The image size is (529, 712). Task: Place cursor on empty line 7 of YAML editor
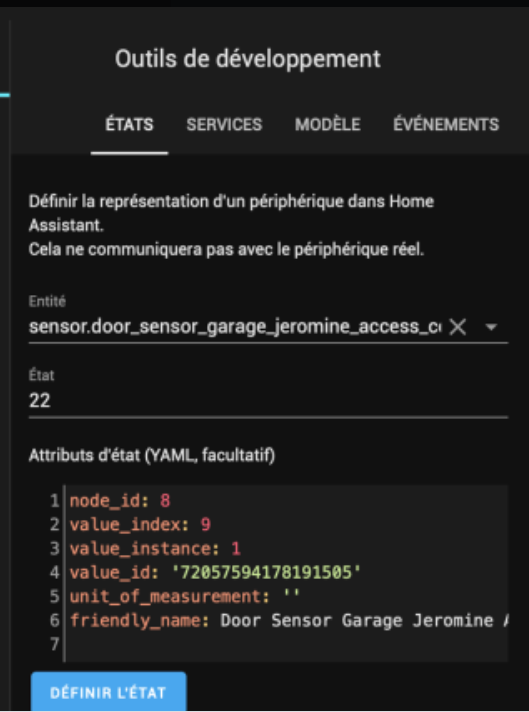coord(286,644)
